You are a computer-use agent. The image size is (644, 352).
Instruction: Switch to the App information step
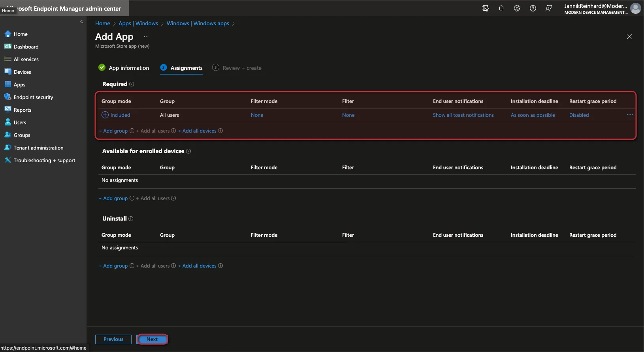(124, 68)
